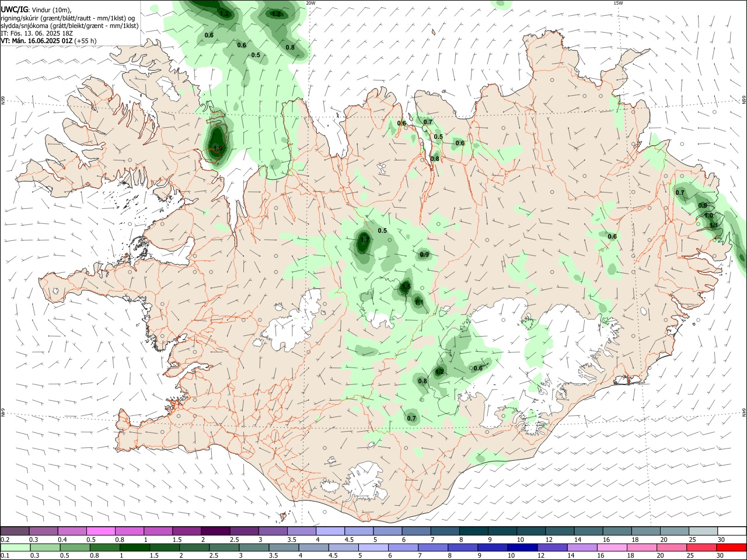Screen dimensions: 747x560
Task: Pick the 3 grey-green swatch in the bottom legend row
Action: coord(253,547)
